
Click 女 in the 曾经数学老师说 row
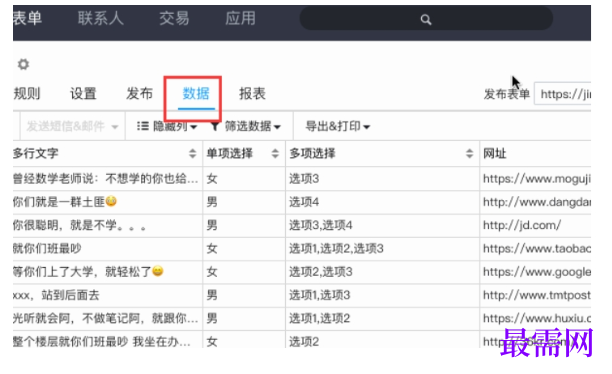[x=212, y=179]
